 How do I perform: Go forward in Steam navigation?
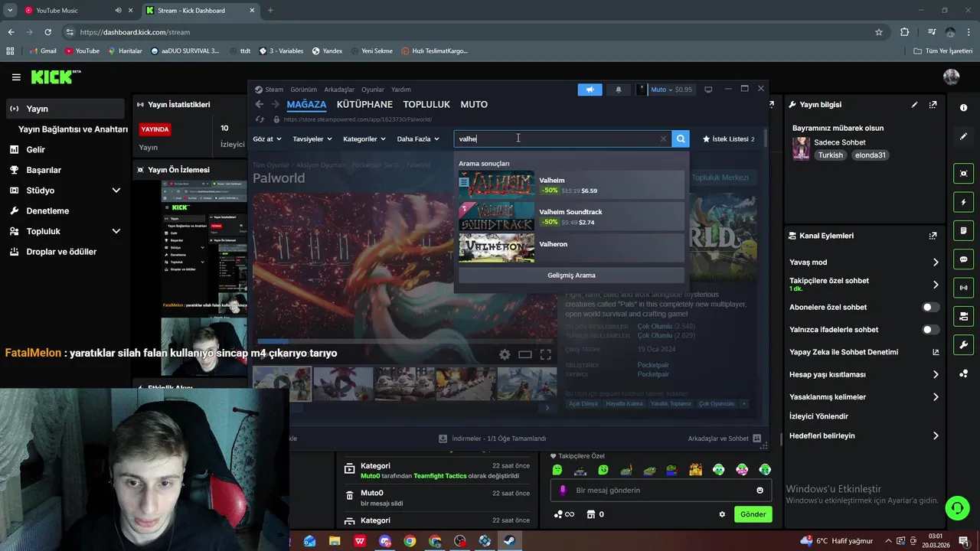tap(274, 104)
